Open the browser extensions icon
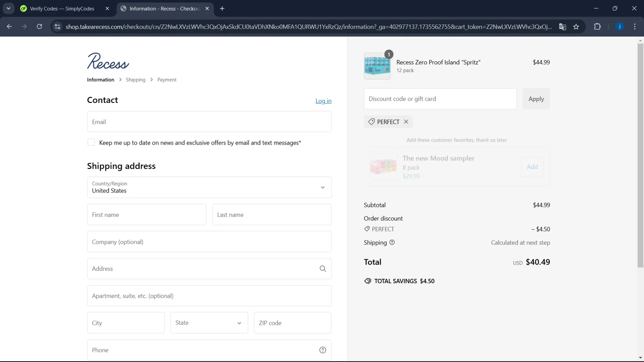644x362 pixels. pyautogui.click(x=597, y=27)
